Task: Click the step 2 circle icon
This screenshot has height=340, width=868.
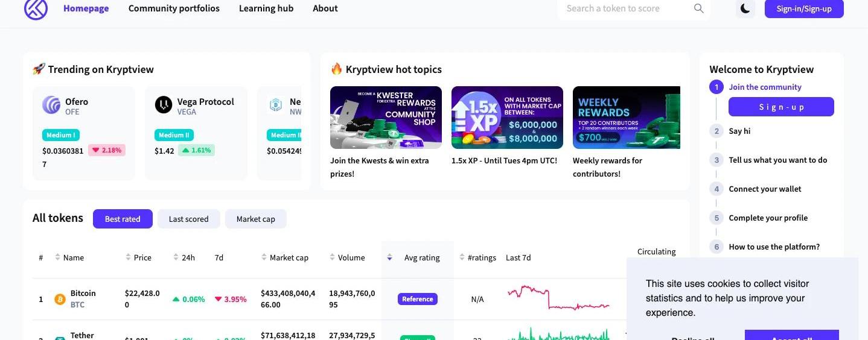Action: 716,131
